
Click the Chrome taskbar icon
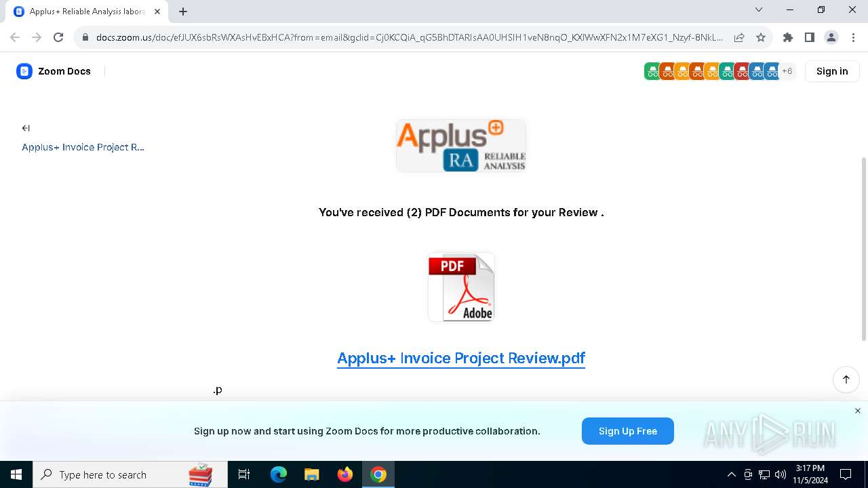tap(378, 474)
